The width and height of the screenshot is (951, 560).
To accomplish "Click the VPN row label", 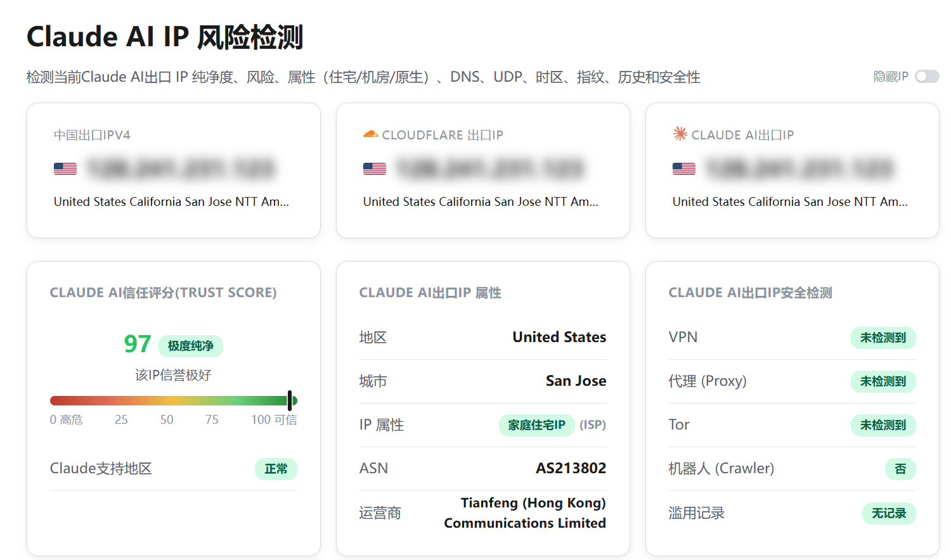I will point(683,337).
